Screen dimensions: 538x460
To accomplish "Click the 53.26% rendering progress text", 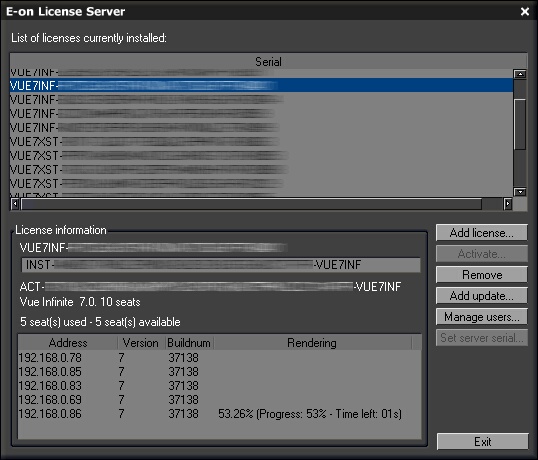I will tap(310, 414).
